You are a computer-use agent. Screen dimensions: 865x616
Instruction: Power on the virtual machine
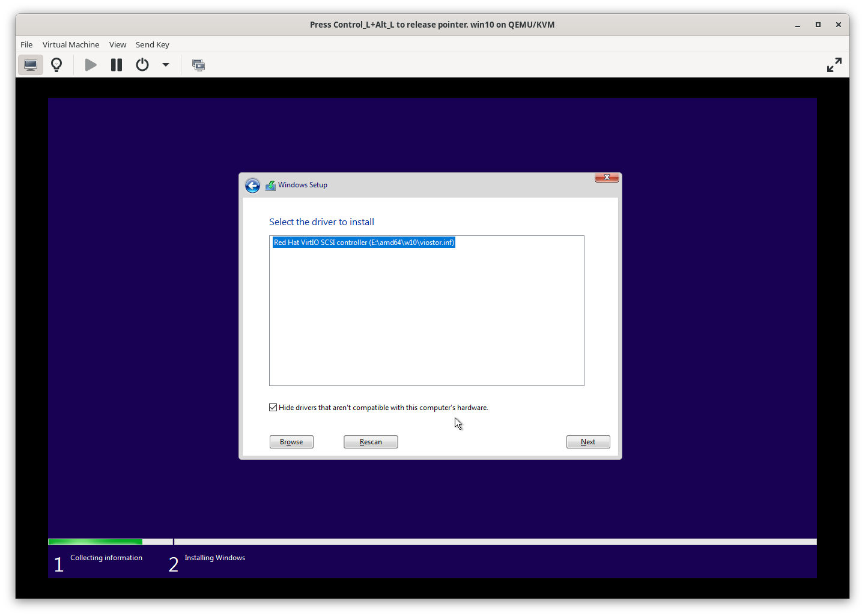[91, 65]
